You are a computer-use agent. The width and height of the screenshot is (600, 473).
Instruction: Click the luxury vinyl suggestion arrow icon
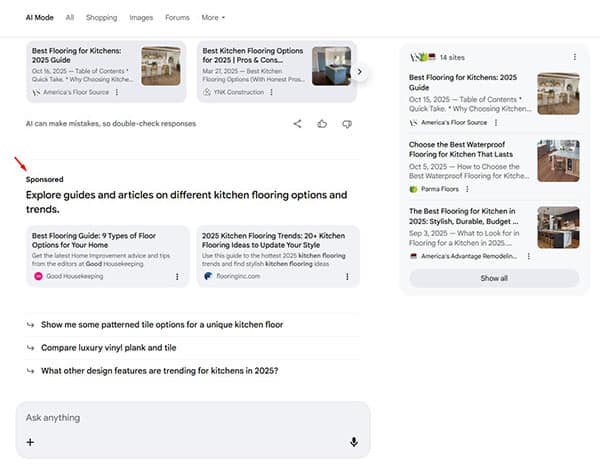(30, 348)
